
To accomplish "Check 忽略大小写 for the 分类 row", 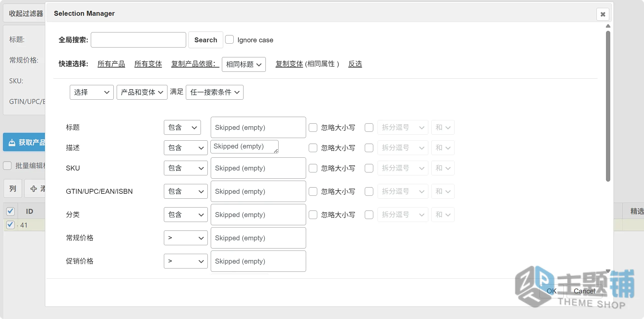I will [x=313, y=215].
